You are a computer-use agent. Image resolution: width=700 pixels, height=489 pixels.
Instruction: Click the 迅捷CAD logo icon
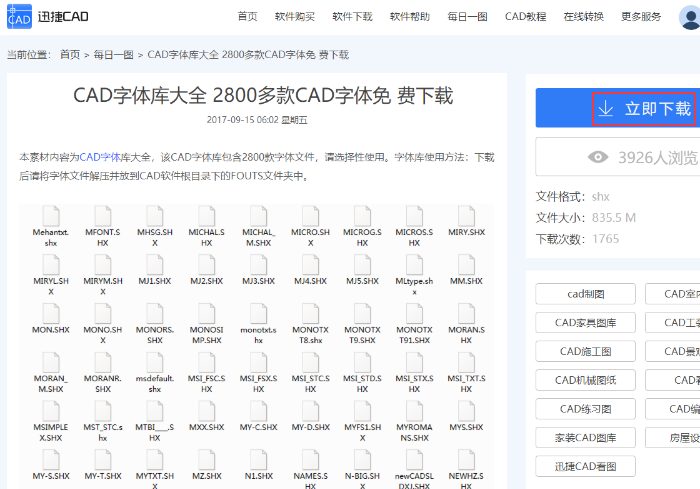[19, 17]
